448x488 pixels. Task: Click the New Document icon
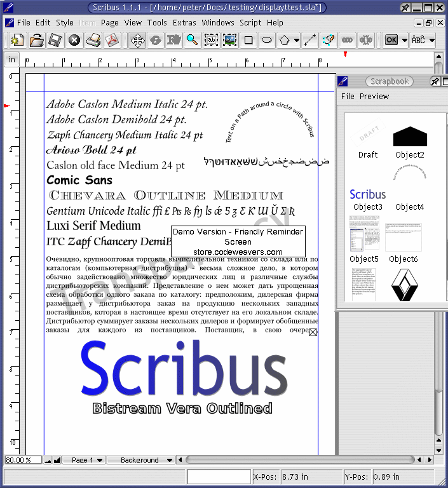17,40
